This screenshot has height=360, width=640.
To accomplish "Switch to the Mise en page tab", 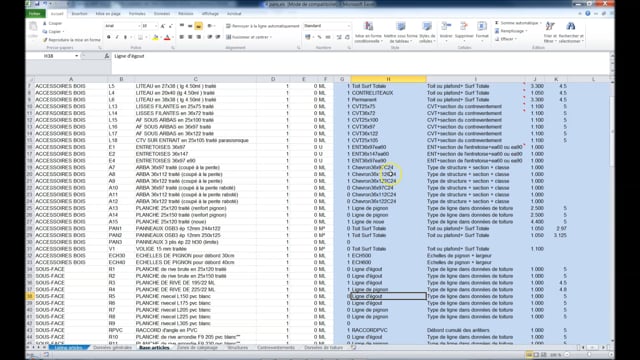I will coord(108,13).
